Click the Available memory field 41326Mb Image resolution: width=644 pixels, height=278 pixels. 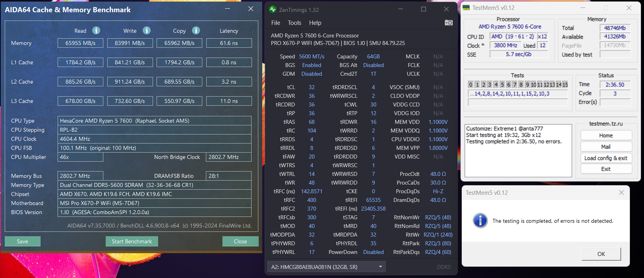(615, 36)
